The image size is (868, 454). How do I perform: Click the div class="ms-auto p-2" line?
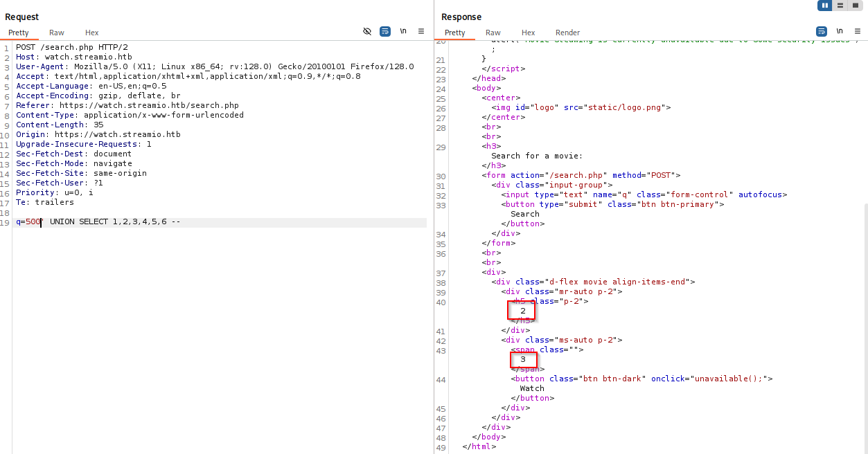(562, 340)
